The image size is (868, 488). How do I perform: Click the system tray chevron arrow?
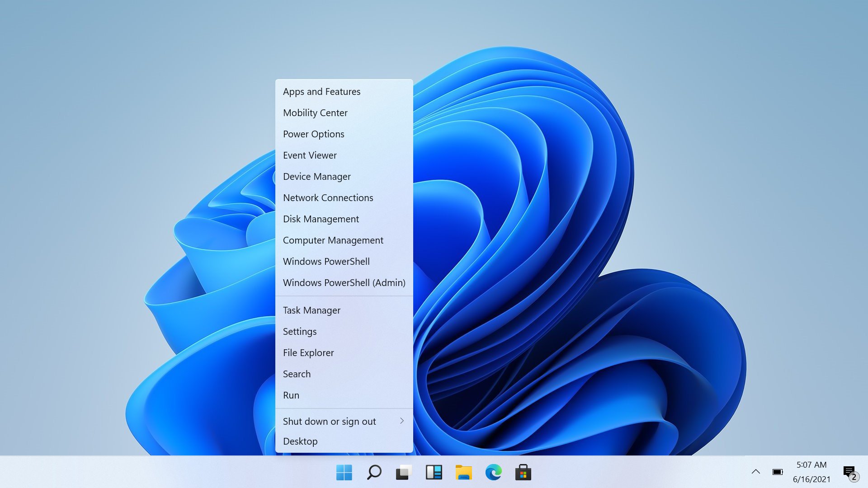tap(756, 471)
